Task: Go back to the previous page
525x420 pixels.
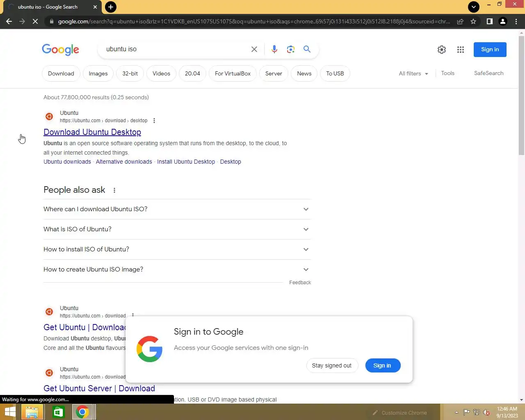Action: pos(9,21)
